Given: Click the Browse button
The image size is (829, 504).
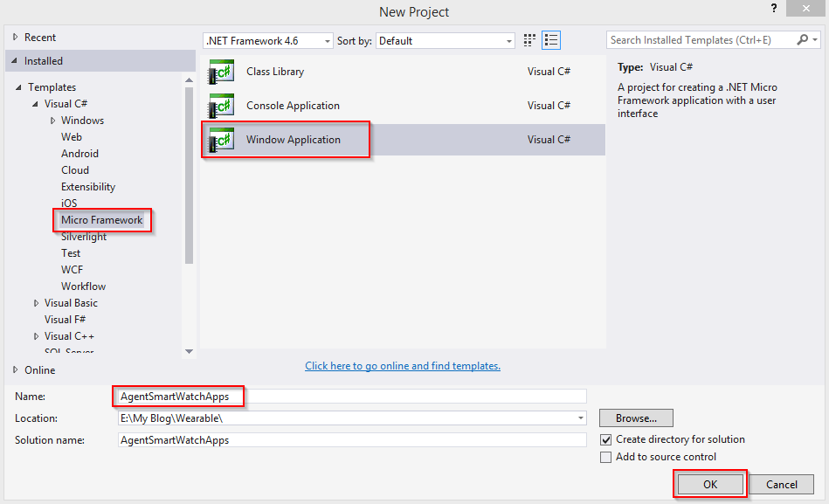Looking at the screenshot, I should tap(636, 418).
